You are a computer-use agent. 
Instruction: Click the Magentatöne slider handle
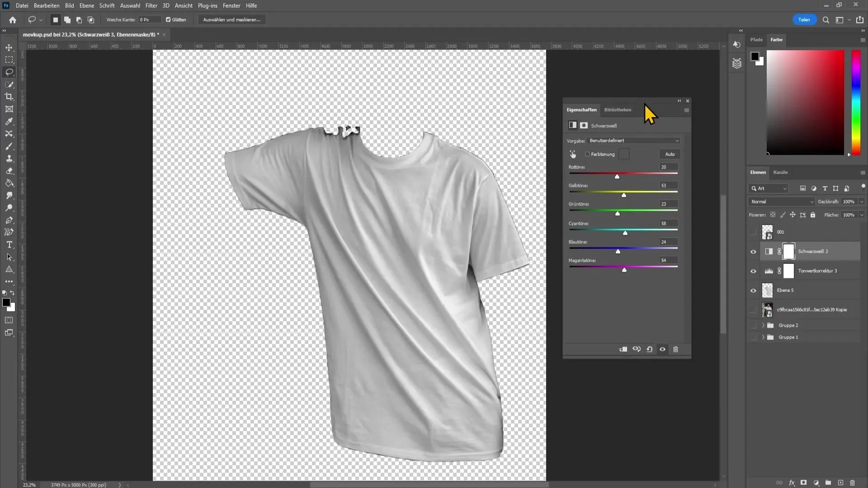coord(624,270)
